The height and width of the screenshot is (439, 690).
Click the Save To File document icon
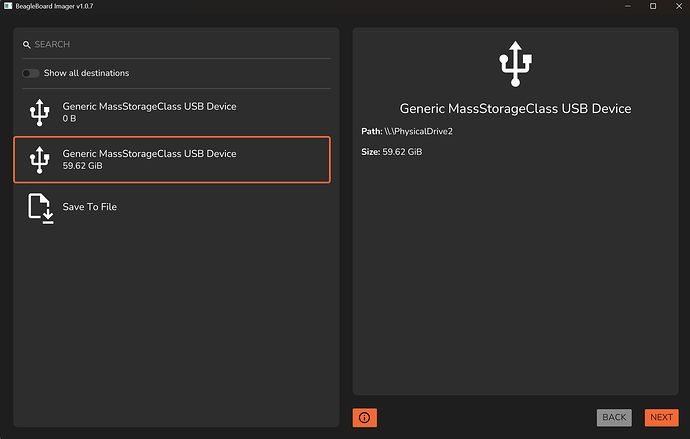point(40,209)
